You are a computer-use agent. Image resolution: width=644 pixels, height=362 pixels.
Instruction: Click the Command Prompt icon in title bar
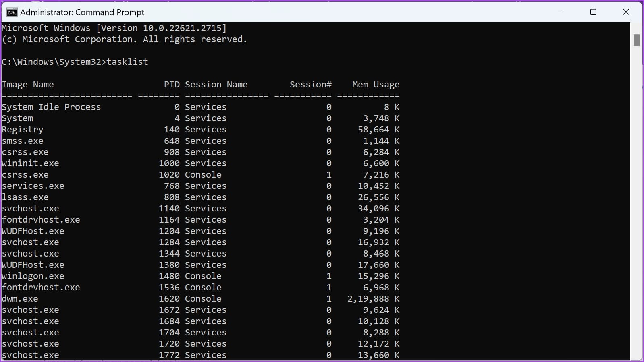(x=12, y=12)
